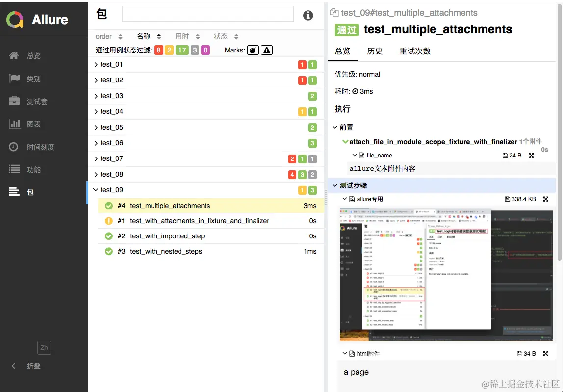Toggle the gray skipped filter showing 3
Viewport: 563px width, 392px height.
point(195,51)
